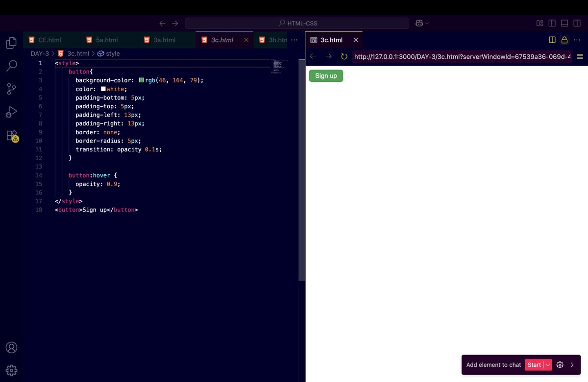Open the preview hamburger menu

point(580,56)
